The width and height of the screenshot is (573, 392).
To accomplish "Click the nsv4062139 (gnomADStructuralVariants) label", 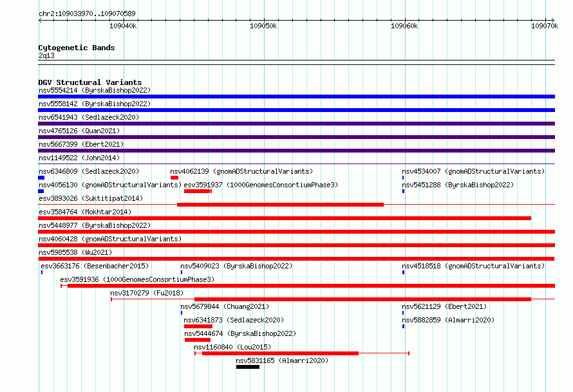I will [x=241, y=171].
